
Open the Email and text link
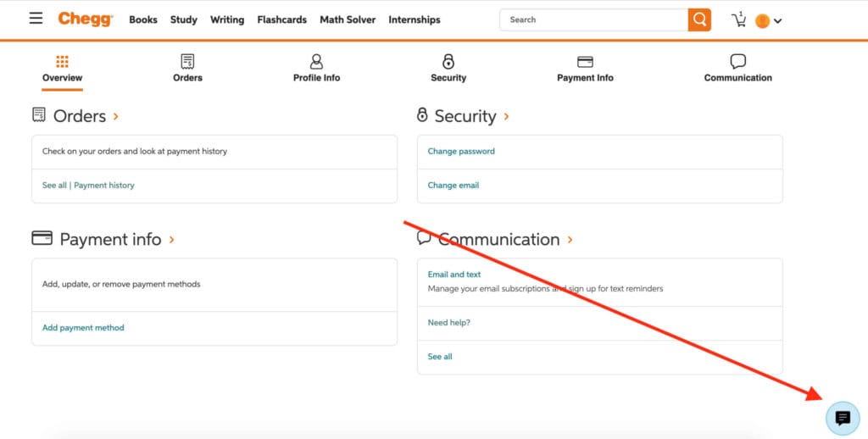pos(454,275)
